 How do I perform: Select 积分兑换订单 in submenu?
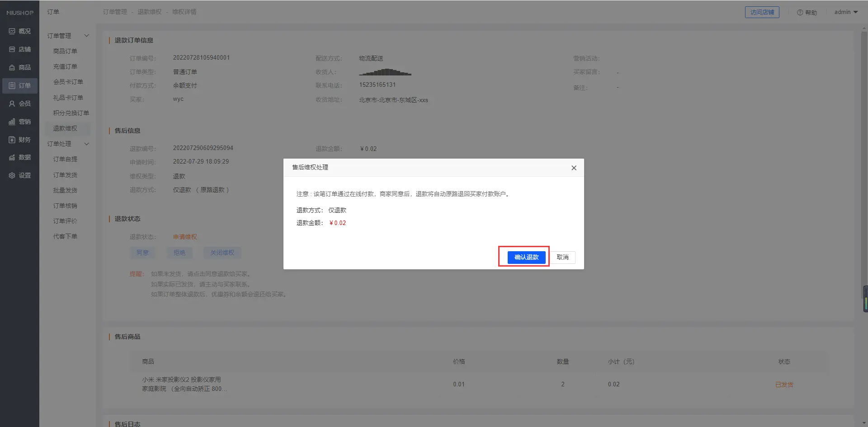(x=71, y=113)
